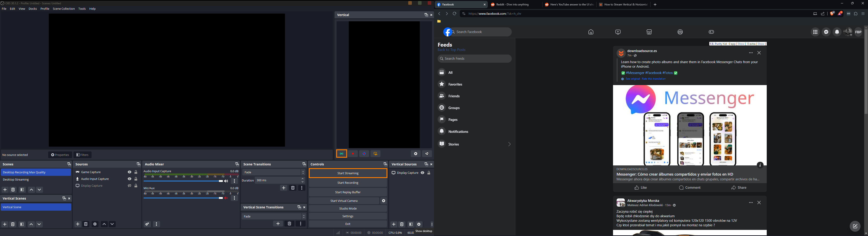Toggle lock on Audio Input Capture source
This screenshot has width=868, height=236.
136,179
